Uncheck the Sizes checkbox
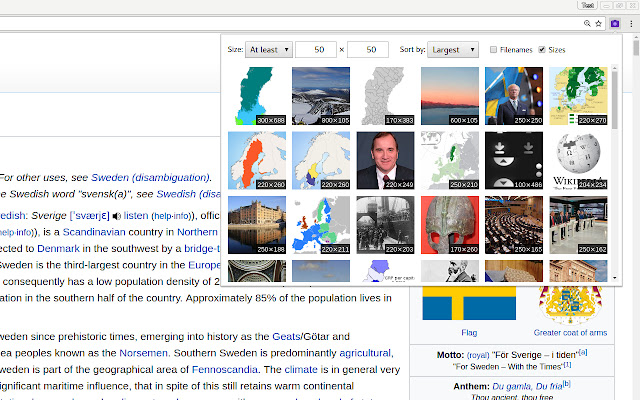The image size is (640, 400). [542, 49]
